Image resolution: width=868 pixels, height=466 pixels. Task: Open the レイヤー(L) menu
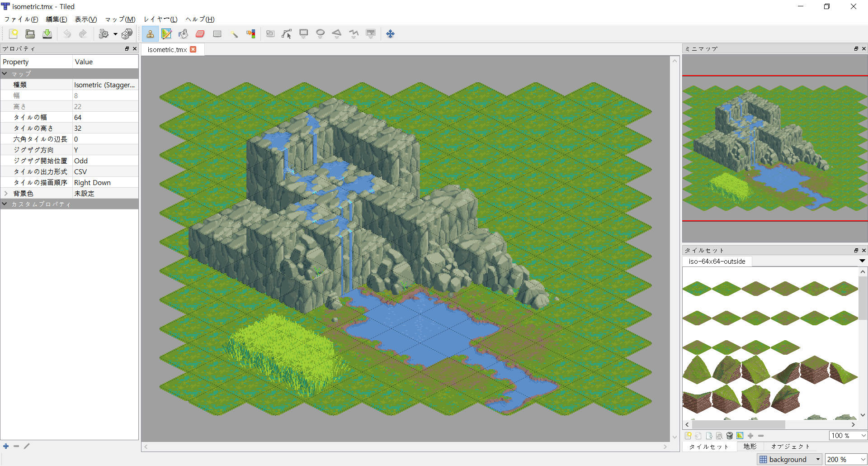point(160,19)
